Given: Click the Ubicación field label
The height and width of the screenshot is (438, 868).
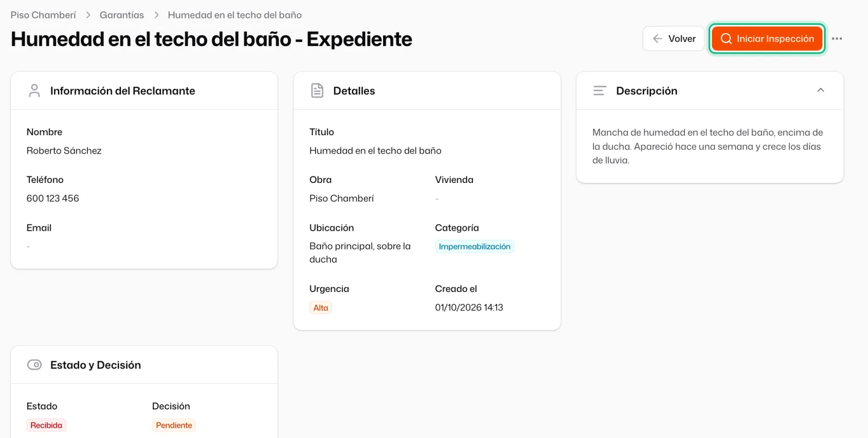Looking at the screenshot, I should coord(331,228).
